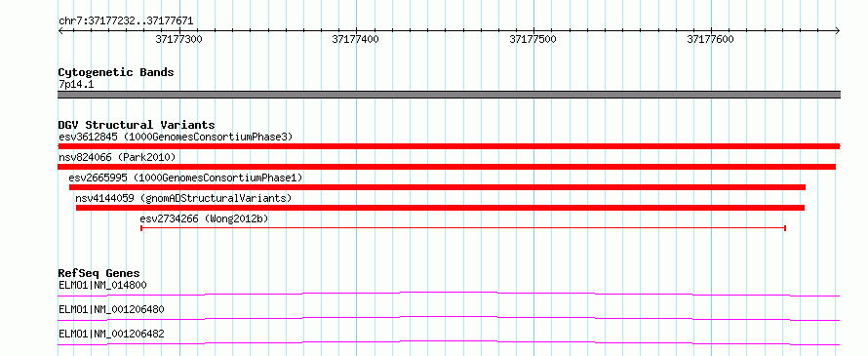Click the right arrow on the ruler
868x356 pixels.
tap(837, 31)
